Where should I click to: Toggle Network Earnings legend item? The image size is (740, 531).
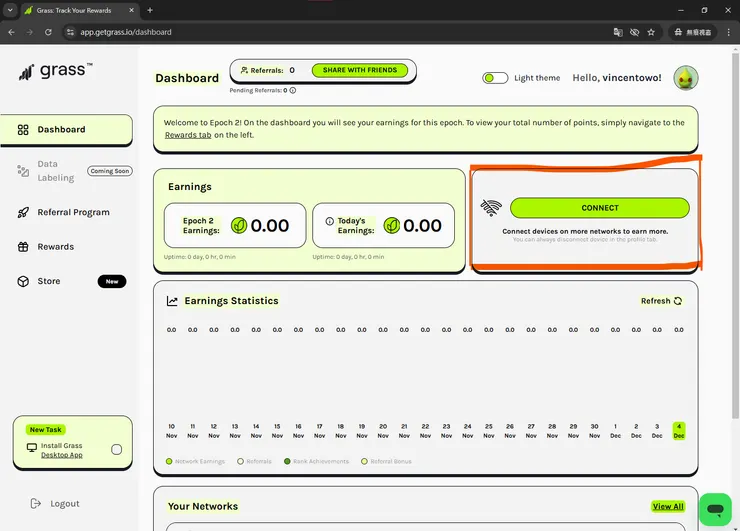coord(195,462)
